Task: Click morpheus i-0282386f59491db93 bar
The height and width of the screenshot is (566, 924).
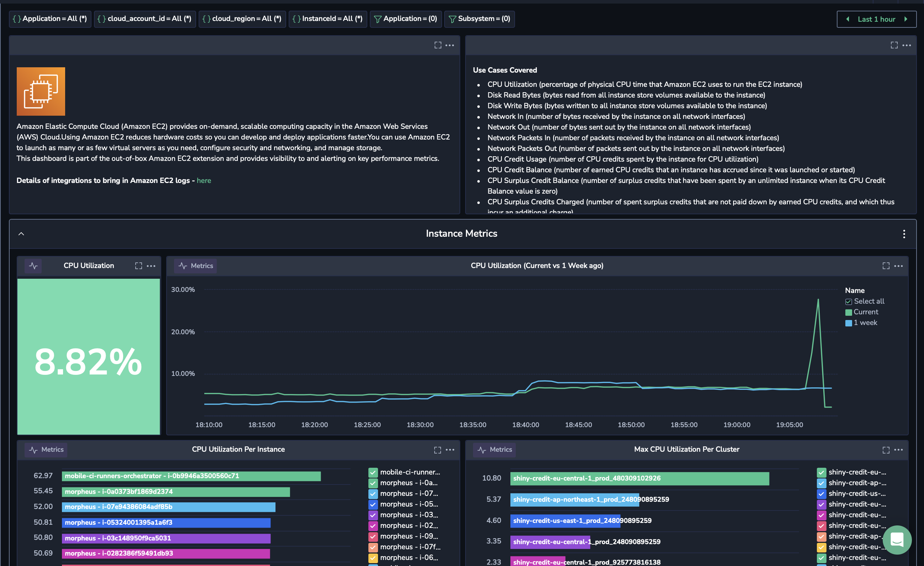Action: [x=166, y=554]
